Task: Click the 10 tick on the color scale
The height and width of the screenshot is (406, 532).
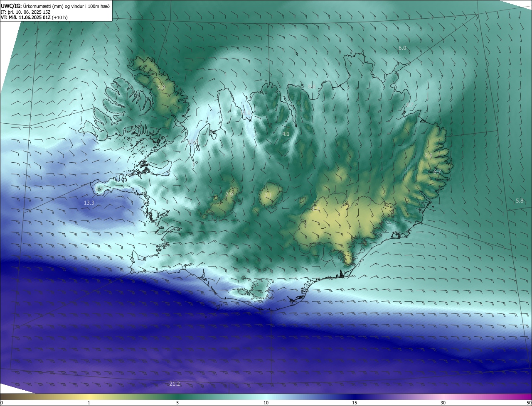Action: tap(266, 403)
